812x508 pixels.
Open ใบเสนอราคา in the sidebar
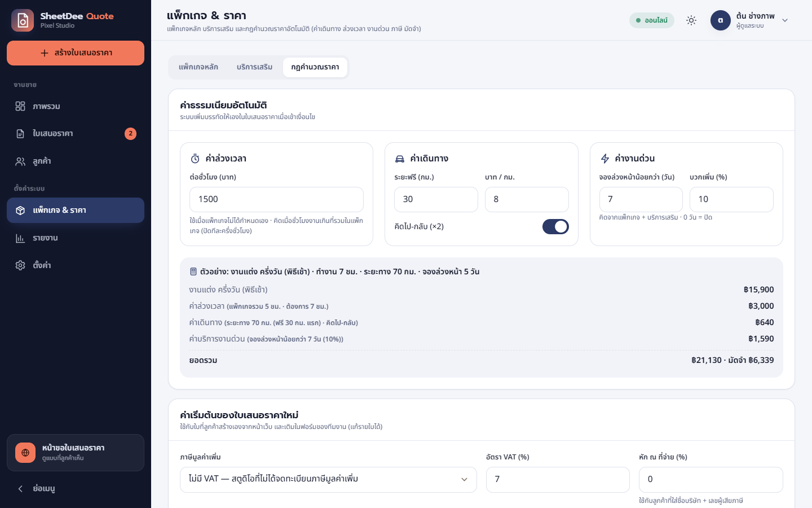[x=76, y=134]
